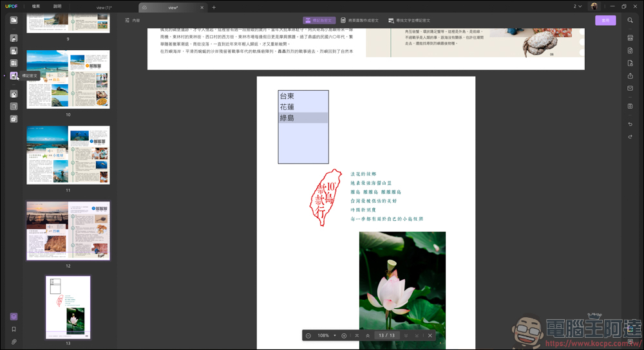Undo the last action with the undo arrow

click(630, 124)
